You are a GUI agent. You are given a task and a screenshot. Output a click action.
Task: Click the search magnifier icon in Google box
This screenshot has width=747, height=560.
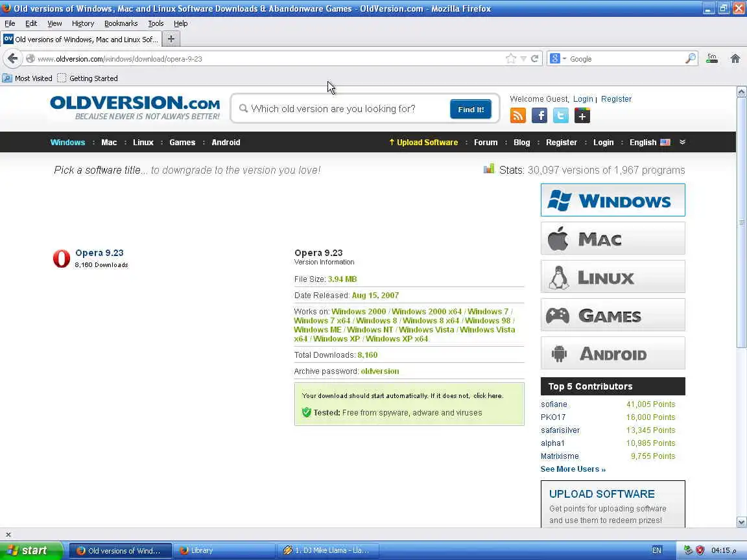pos(691,58)
